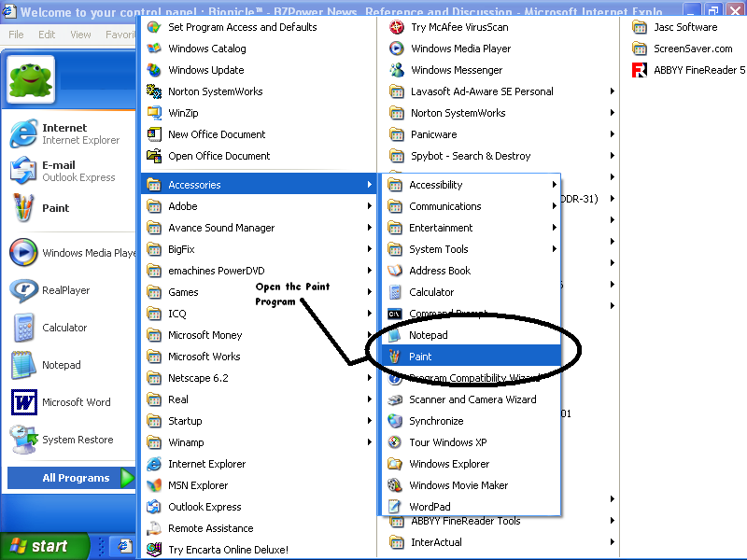This screenshot has width=747, height=560.
Task: Open the Accessories folder
Action: pyautogui.click(x=259, y=184)
